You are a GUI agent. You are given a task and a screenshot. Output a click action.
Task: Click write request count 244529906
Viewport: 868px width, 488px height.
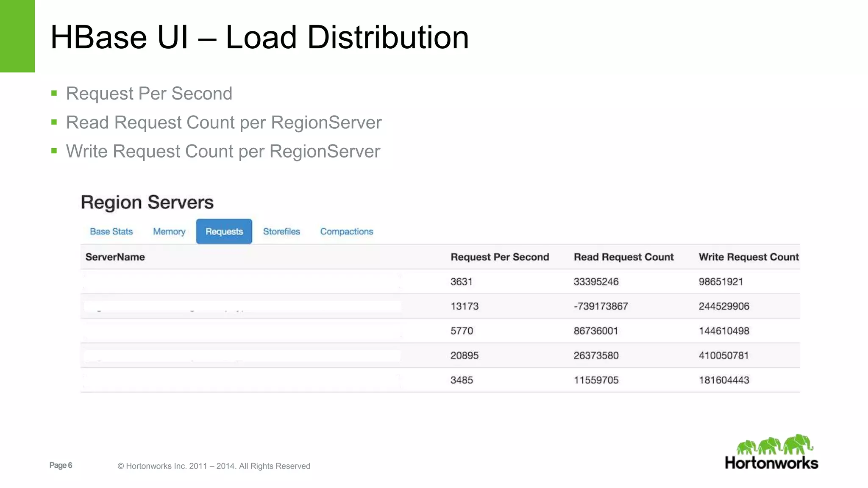coord(724,306)
